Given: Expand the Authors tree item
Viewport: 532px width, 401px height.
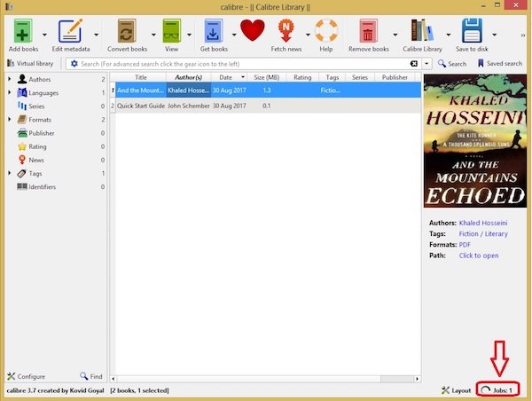Looking at the screenshot, I should 9,80.
